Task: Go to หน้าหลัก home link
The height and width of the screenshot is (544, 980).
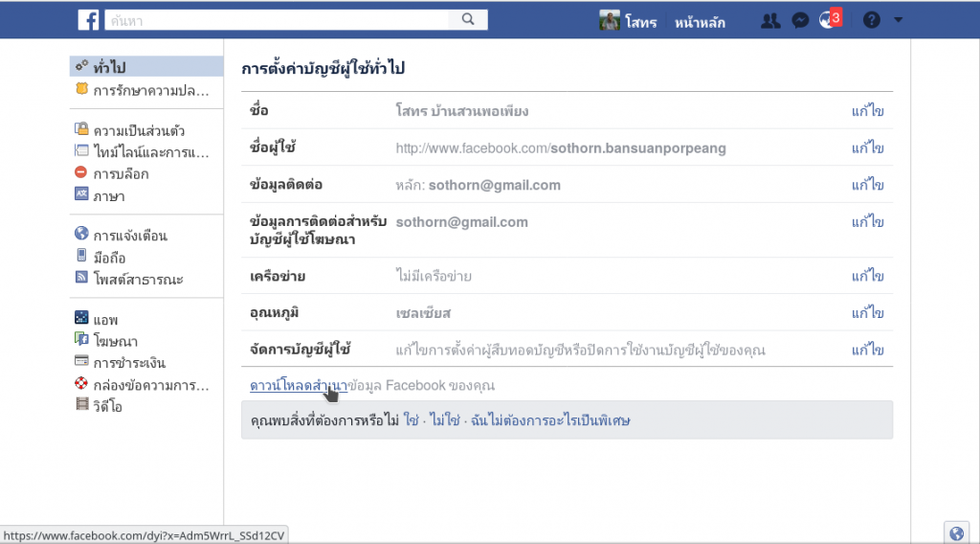Action: coord(700,23)
